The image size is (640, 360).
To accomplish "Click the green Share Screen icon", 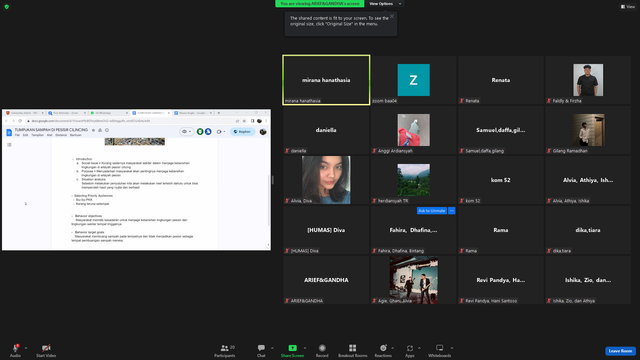I will coord(293,348).
